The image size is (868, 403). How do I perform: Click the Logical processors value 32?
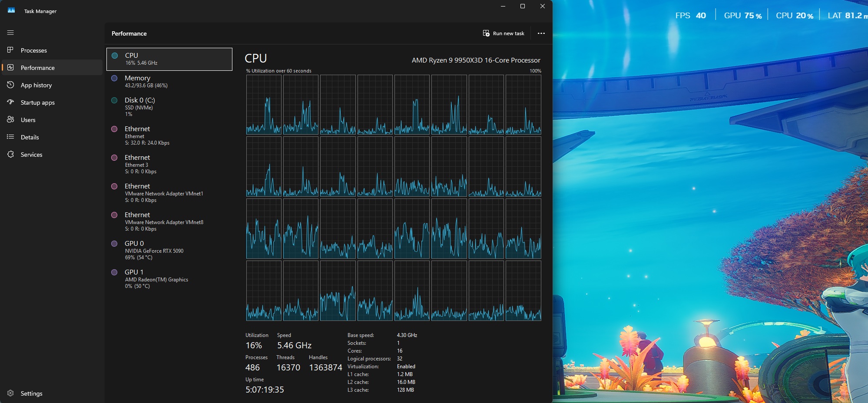[400, 359]
